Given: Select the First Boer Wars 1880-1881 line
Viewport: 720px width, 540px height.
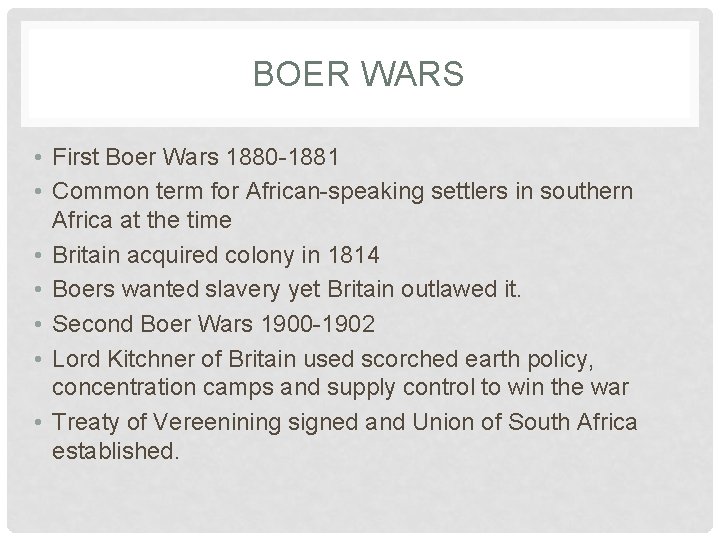Looking at the screenshot, I should 197,157.
